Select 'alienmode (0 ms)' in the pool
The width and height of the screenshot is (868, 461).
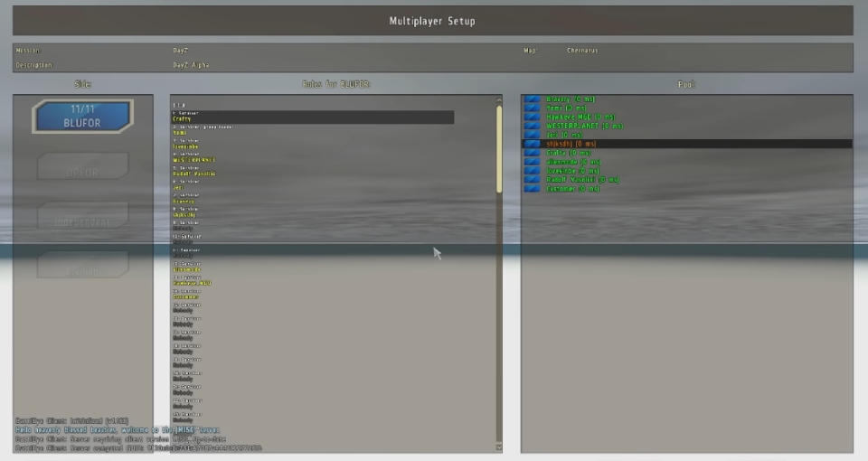click(x=573, y=162)
